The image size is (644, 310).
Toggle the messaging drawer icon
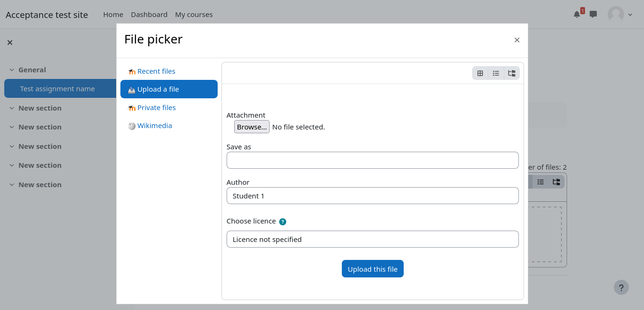pos(593,14)
